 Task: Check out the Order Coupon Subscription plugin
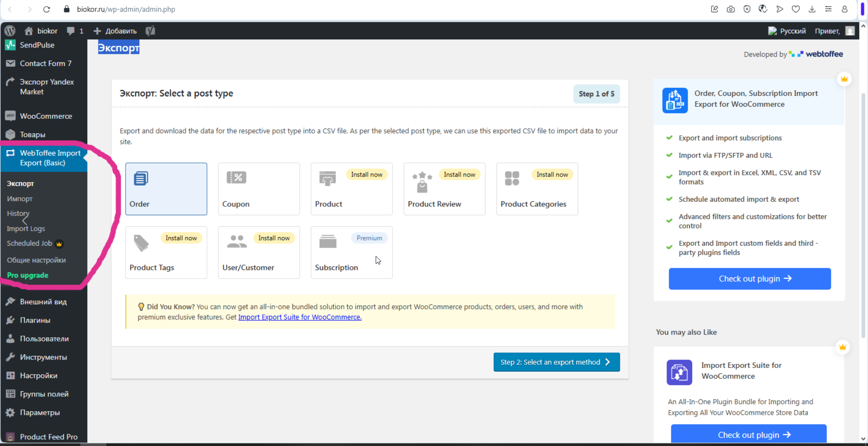click(750, 279)
